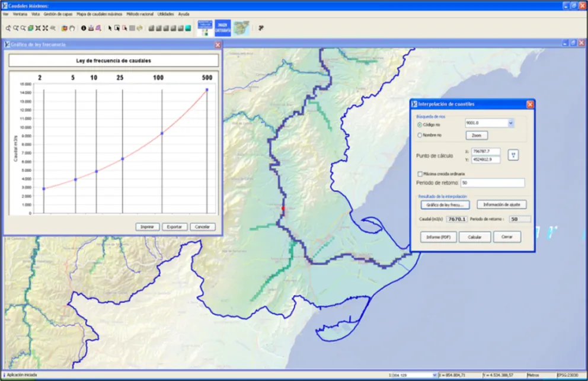
Task: Open the Utilidades menu
Action: 166,14
